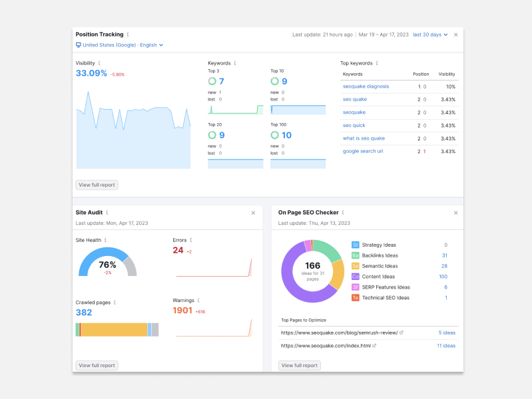Screen dimensions: 532x399
Task: Click the Top 20 keywords value 9
Action: (x=222, y=135)
